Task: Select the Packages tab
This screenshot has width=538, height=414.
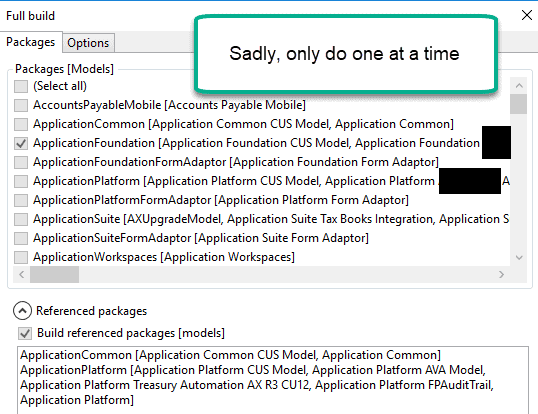Action: pos(31,42)
